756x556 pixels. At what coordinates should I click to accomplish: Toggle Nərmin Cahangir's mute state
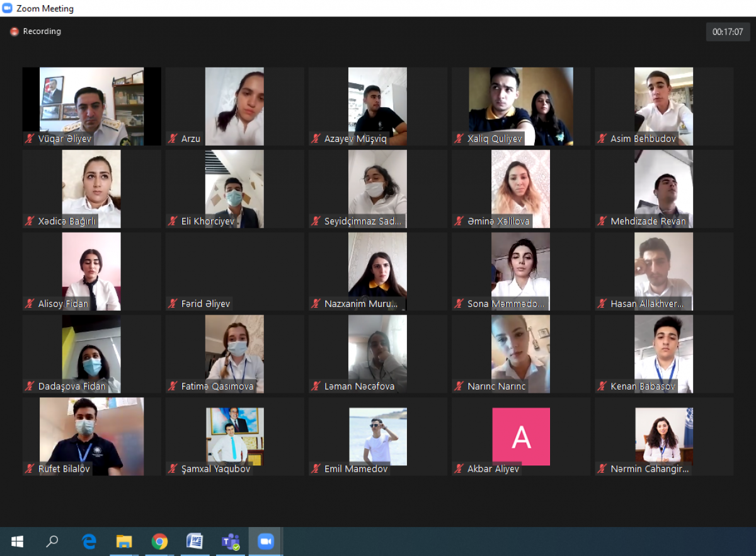(x=602, y=468)
